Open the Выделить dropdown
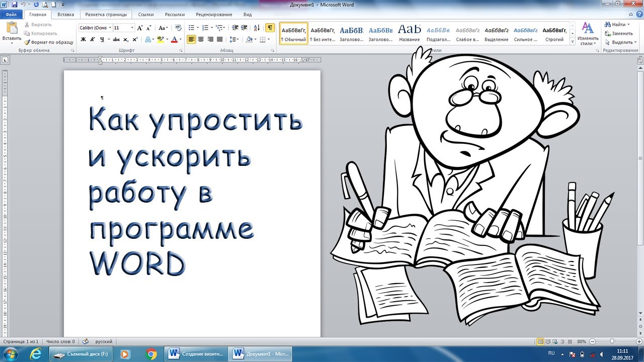The width and height of the screenshot is (644, 362). click(x=620, y=42)
